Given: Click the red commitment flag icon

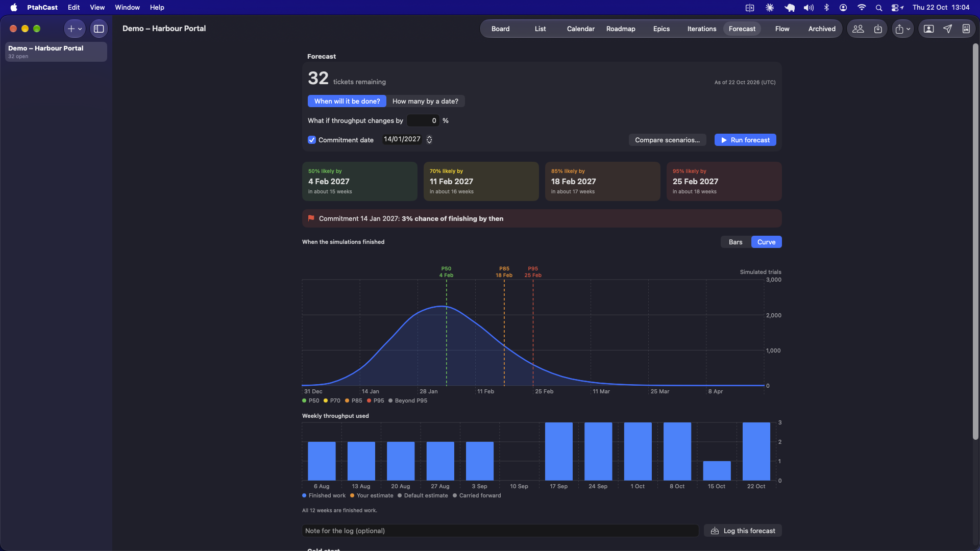Looking at the screenshot, I should (x=311, y=218).
